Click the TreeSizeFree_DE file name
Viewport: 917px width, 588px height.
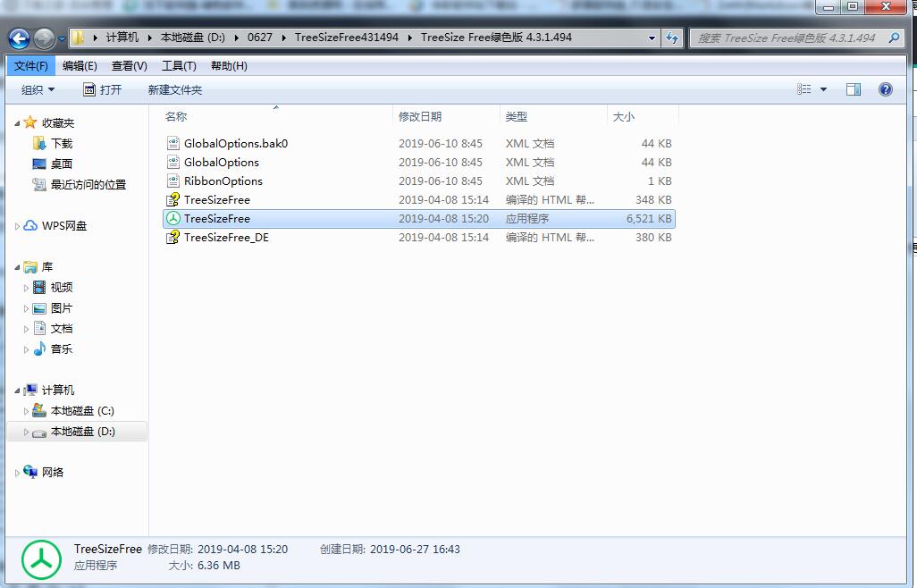point(226,237)
